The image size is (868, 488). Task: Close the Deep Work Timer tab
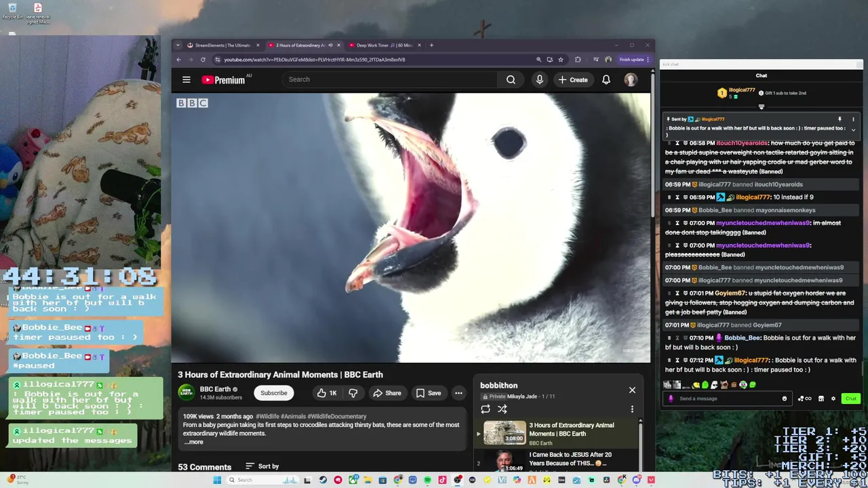(x=419, y=45)
